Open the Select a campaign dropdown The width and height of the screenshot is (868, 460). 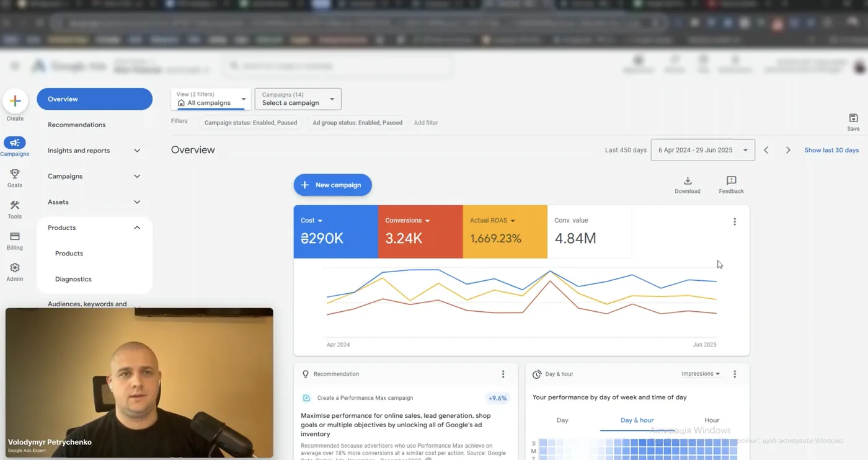298,99
